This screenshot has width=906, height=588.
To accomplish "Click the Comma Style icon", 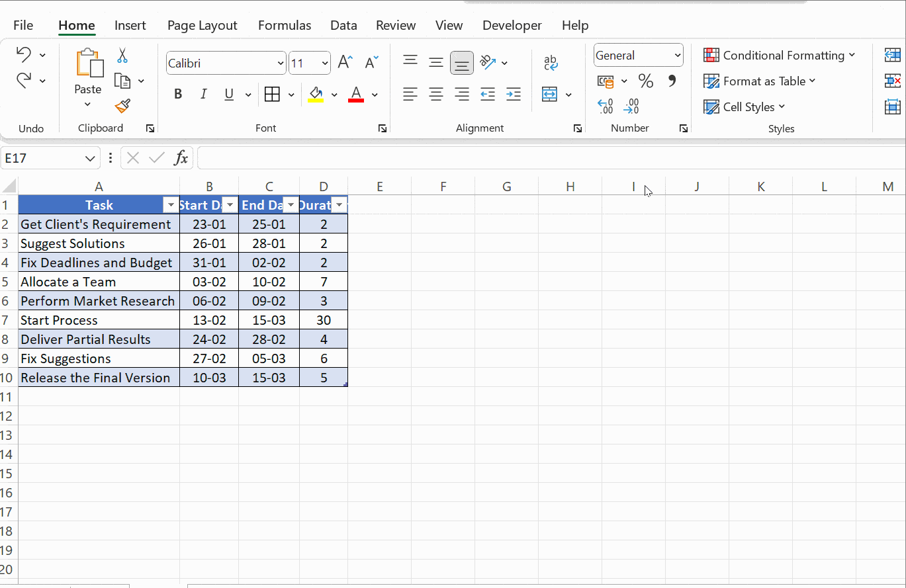I will click(673, 81).
